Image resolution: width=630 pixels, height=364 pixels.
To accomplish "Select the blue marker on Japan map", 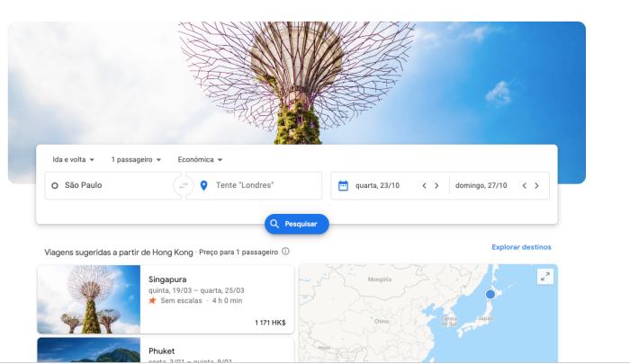I will point(490,294).
